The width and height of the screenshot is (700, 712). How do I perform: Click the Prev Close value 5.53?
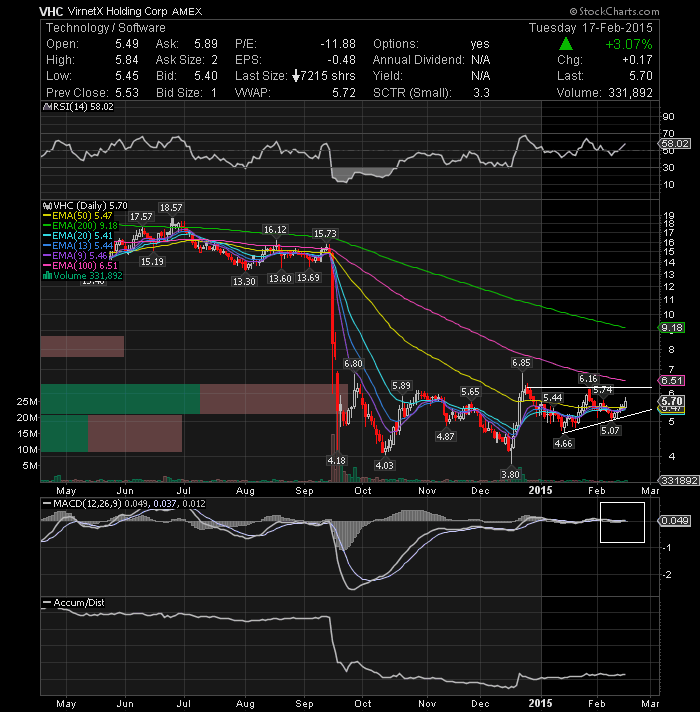(127, 93)
